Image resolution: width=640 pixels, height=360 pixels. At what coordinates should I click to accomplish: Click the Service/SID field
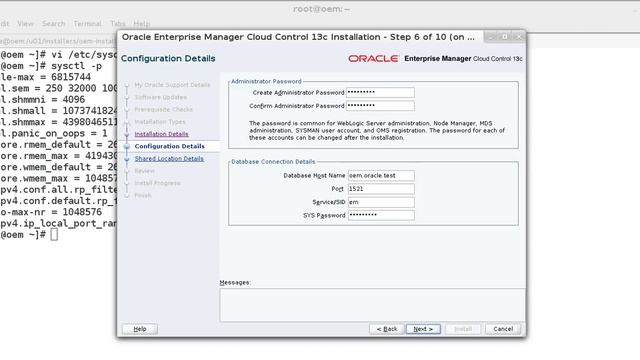[381, 202]
